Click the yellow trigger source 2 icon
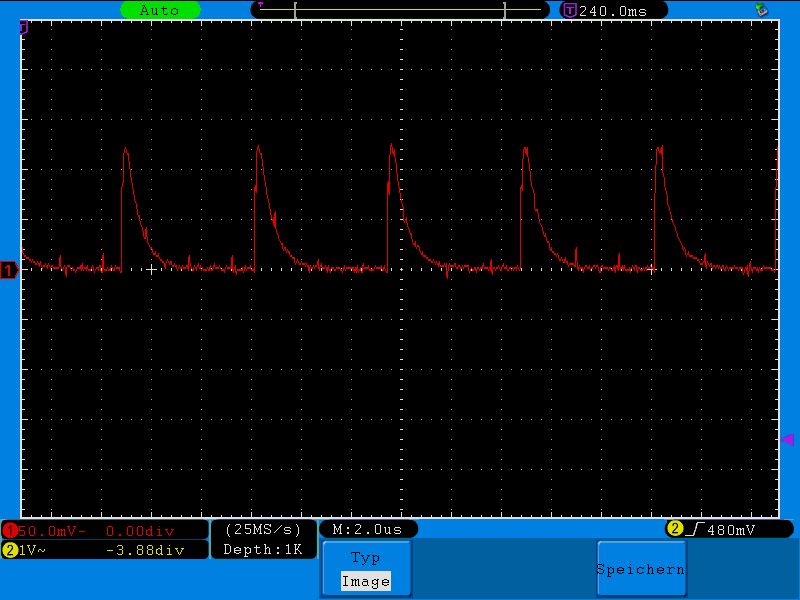This screenshot has width=800, height=600. [675, 529]
